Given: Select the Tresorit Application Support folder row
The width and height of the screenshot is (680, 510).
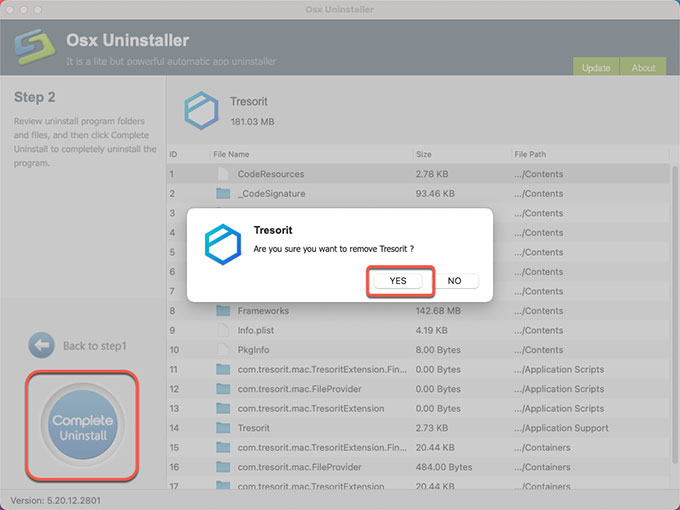Looking at the screenshot, I should point(300,428).
